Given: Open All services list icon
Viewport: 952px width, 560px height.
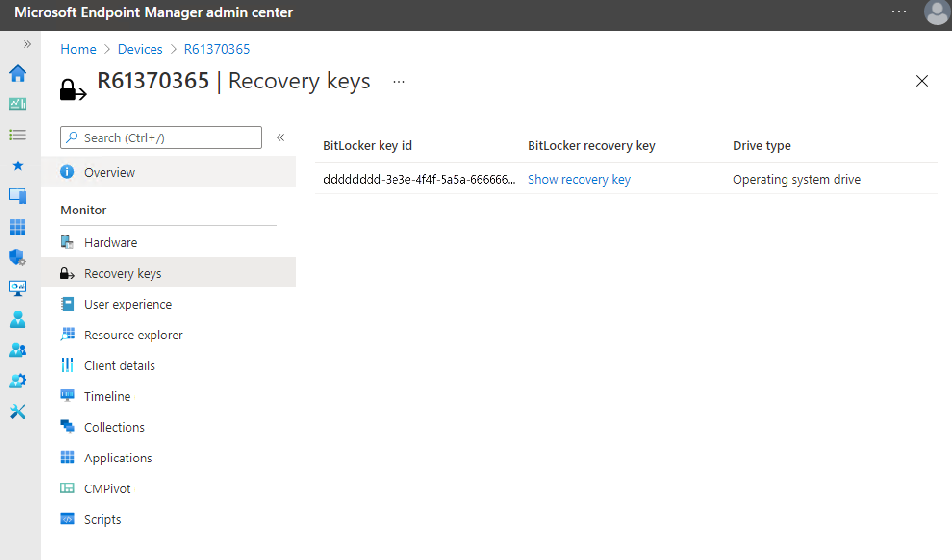Looking at the screenshot, I should (18, 135).
